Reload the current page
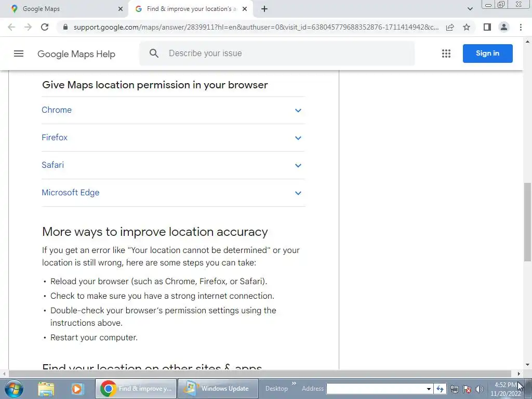This screenshot has height=399, width=532. [x=45, y=27]
